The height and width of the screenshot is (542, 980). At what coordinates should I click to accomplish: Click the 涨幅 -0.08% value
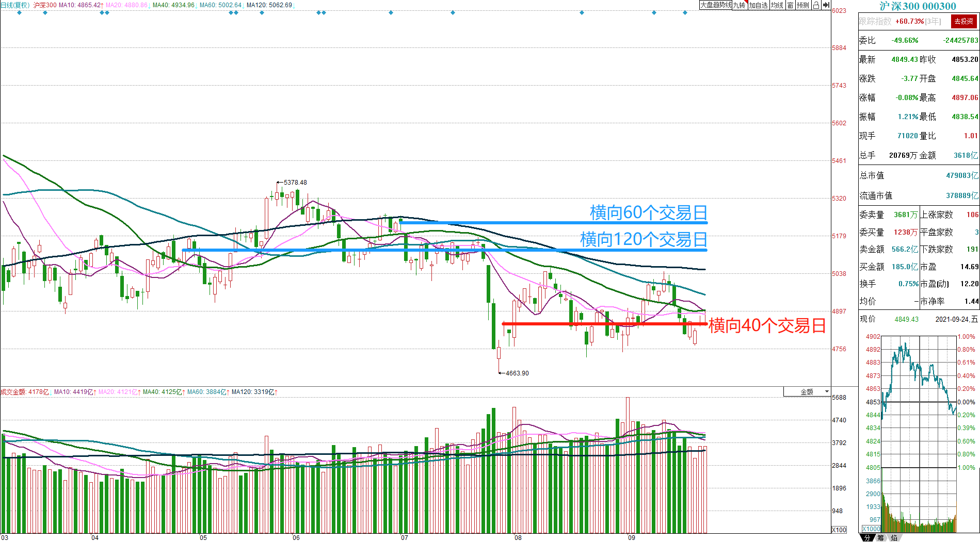pyautogui.click(x=907, y=97)
